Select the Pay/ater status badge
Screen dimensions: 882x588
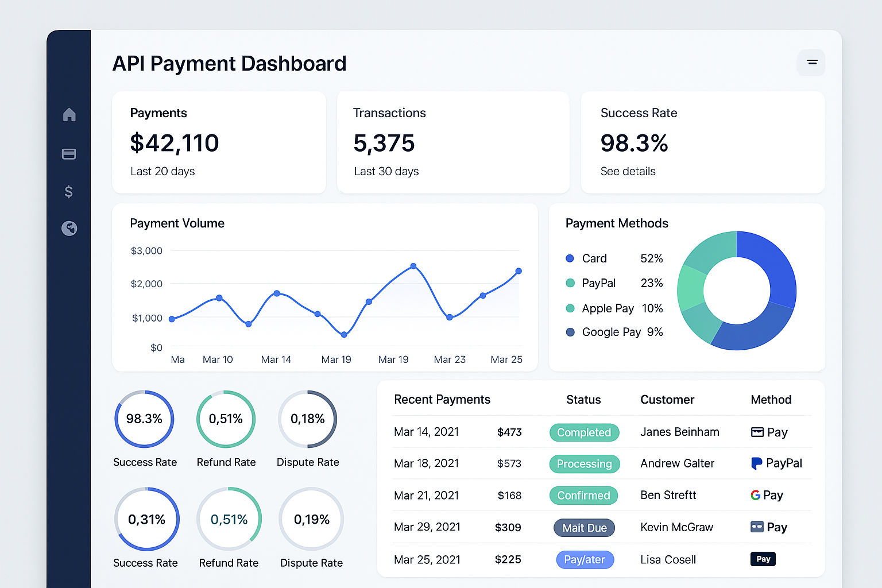[x=585, y=559]
